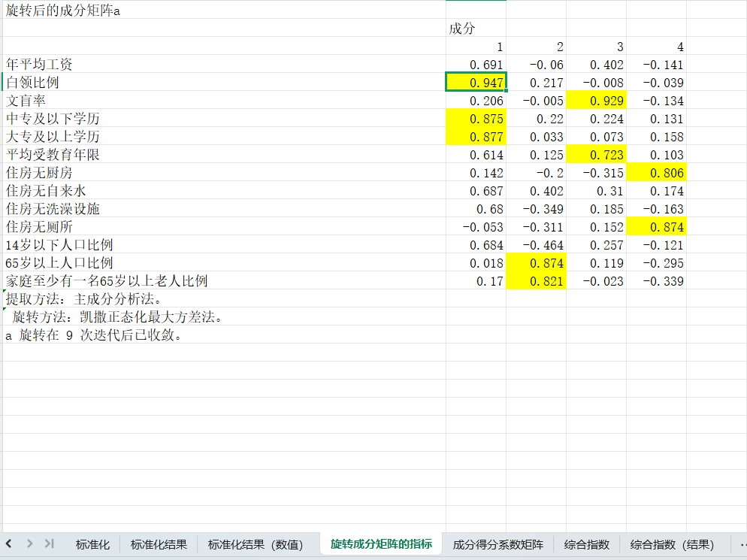Select cell -0.349 in 住房无洗澡设施 row

coord(536,209)
